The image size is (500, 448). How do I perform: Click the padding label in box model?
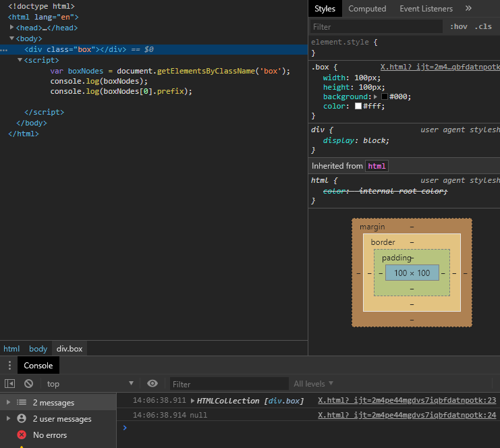(x=397, y=257)
